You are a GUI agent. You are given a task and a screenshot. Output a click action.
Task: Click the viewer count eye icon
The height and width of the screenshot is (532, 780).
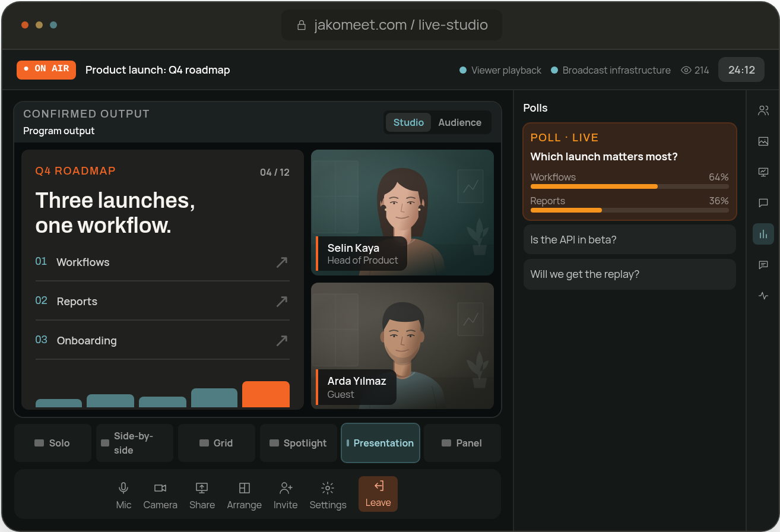[686, 70]
